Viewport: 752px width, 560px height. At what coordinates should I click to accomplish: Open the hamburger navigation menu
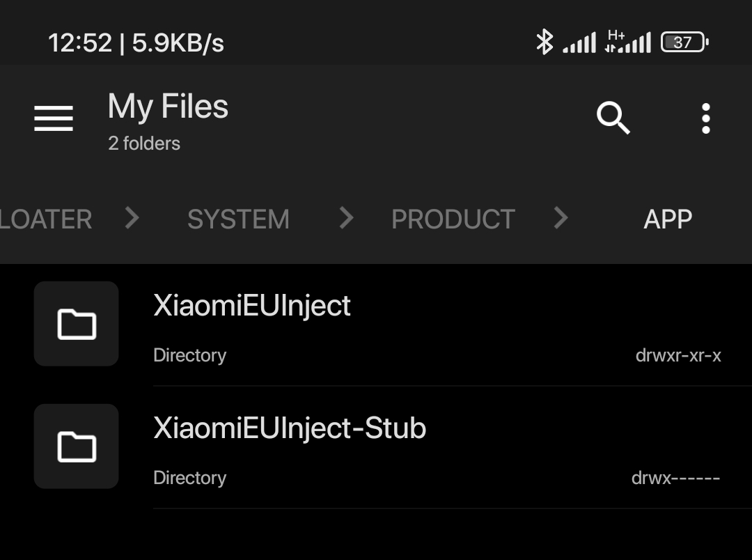[54, 118]
